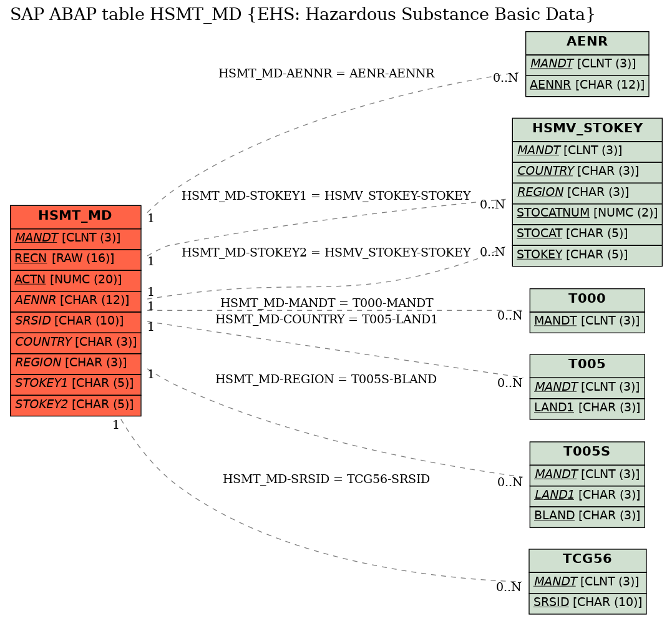The image size is (672, 621).
Task: Select BLAND [CHAR (3)] field
Action: point(587,517)
